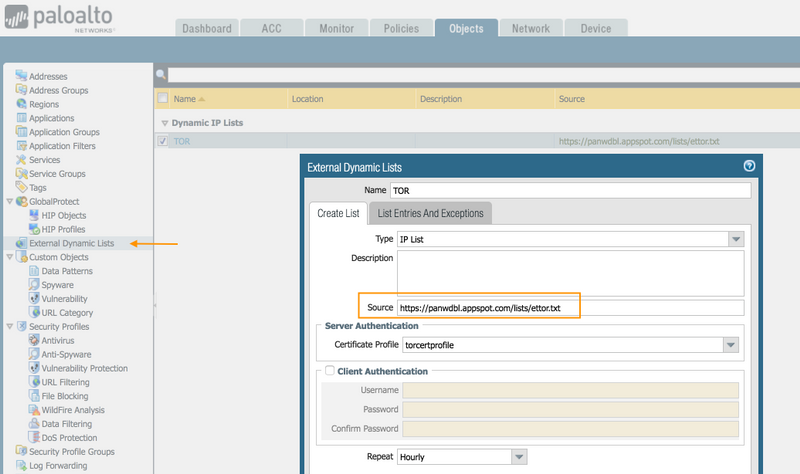Click the Tags icon in sidebar
Screen dimensions: 800x474
tap(21, 187)
